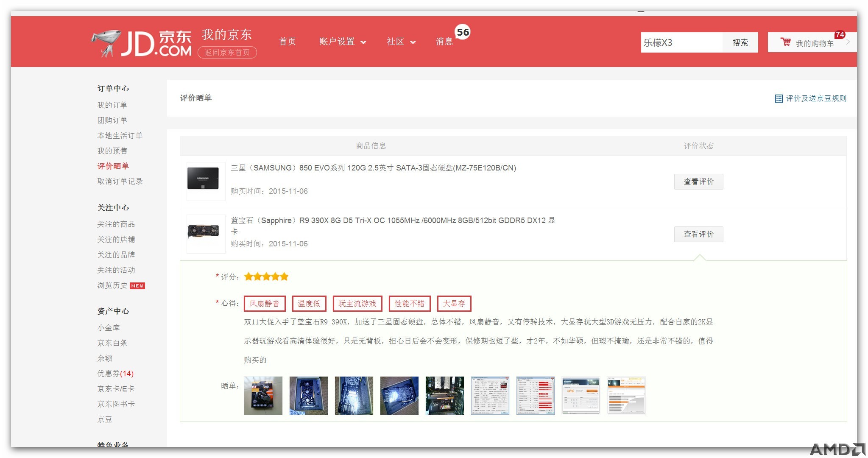
Task: Select the 风扇静音 tag
Action: (x=265, y=304)
